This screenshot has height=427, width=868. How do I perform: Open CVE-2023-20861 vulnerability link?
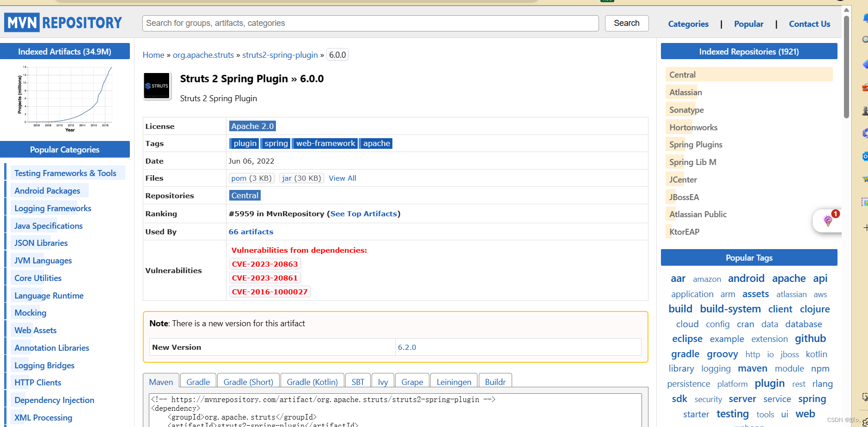[x=265, y=278]
